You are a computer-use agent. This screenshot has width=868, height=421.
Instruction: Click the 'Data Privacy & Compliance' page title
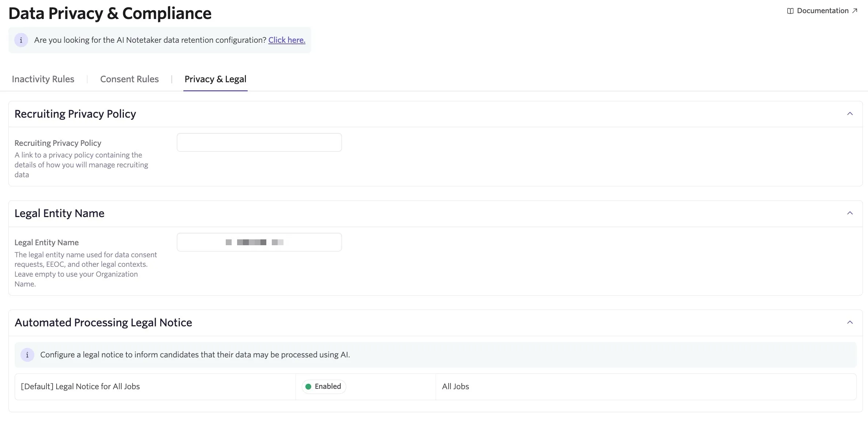(x=110, y=14)
